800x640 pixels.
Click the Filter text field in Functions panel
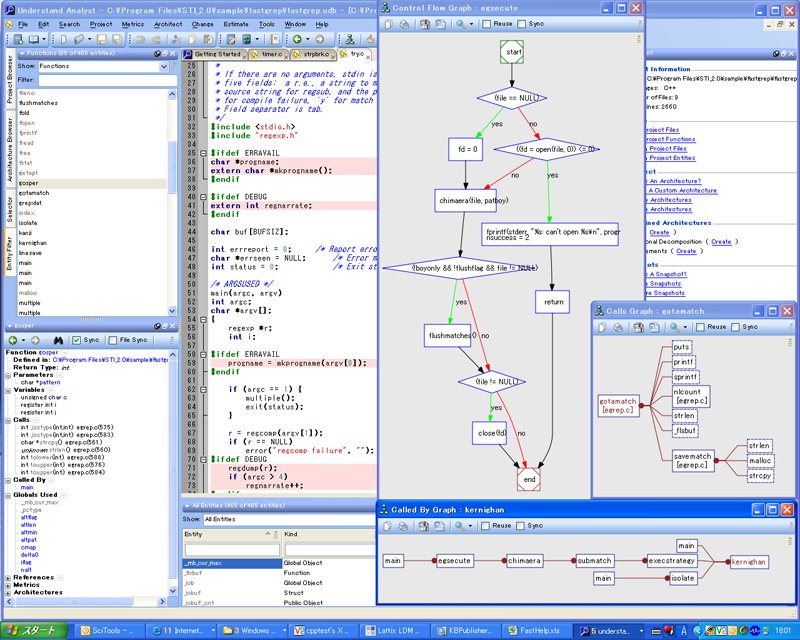(108, 80)
